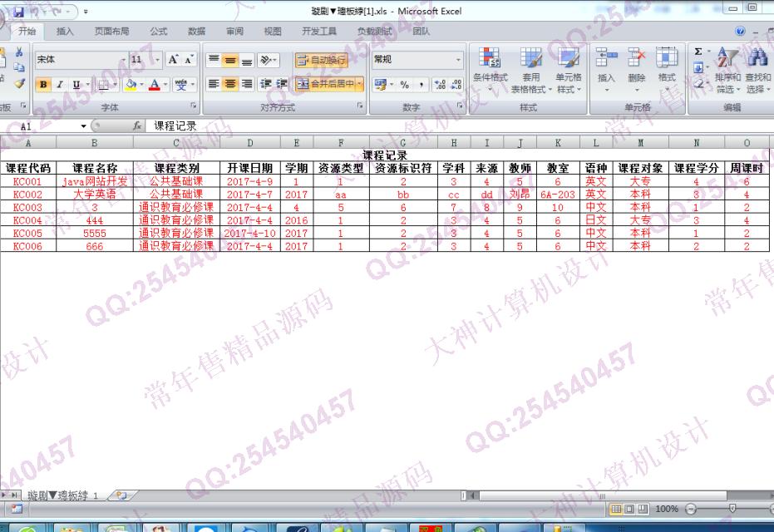Click the AutoSum sigma icon

698,52
